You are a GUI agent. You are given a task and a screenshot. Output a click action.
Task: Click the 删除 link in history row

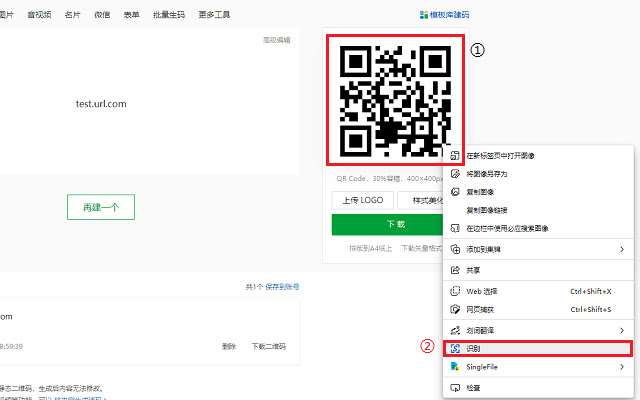tap(229, 347)
